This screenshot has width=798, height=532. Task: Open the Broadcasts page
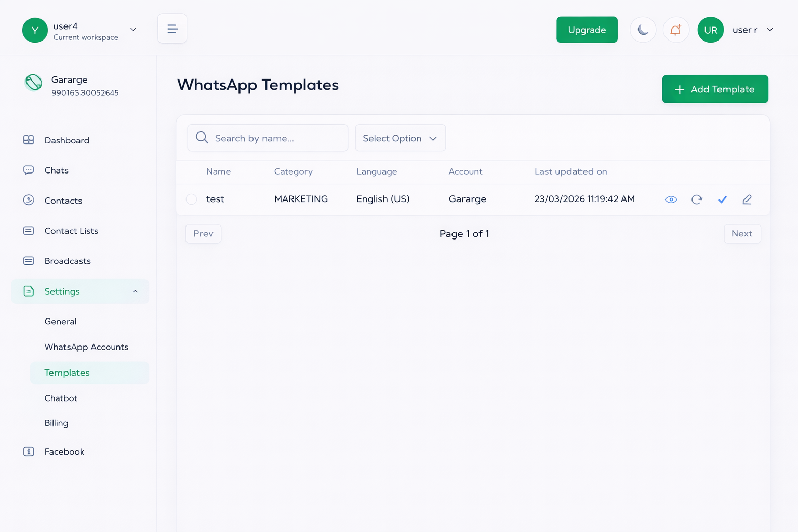point(68,261)
